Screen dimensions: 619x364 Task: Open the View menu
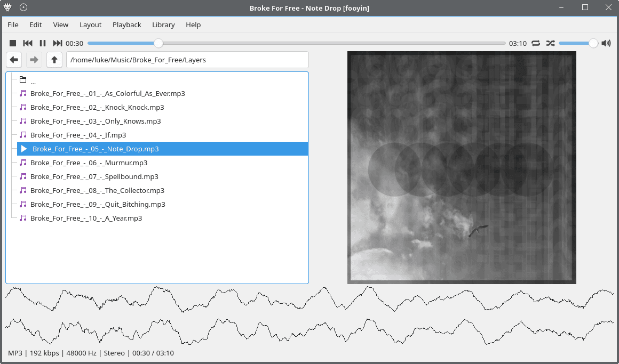pyautogui.click(x=61, y=25)
